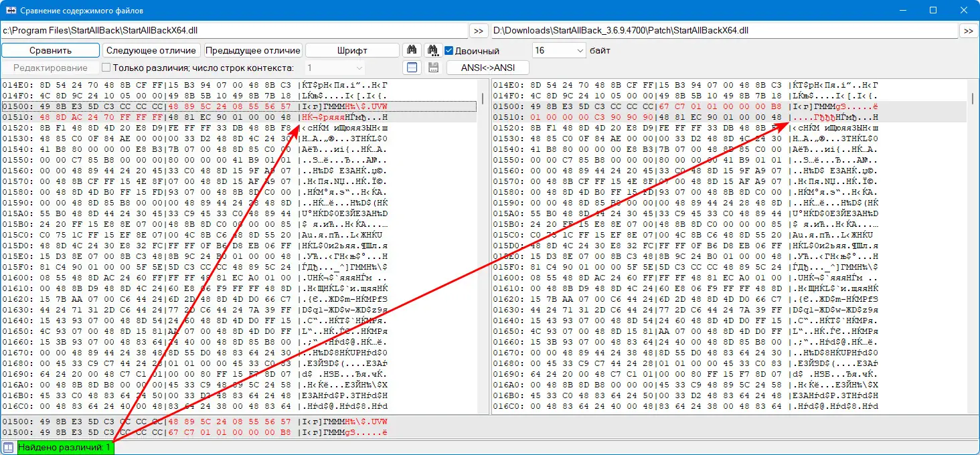980x455 pixels.
Task: Select left pane row 01500 with bytes 48 89 5C 24
Action: click(239, 106)
